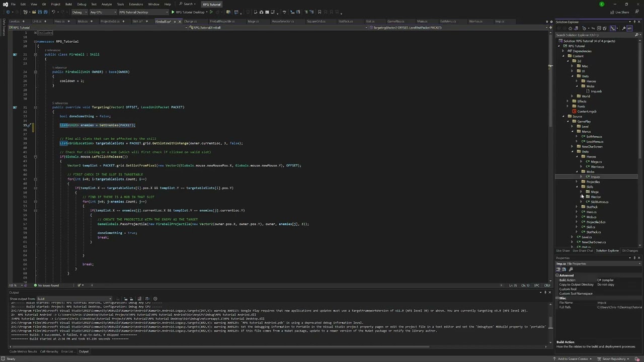Expand the Dependencies node
The height and width of the screenshot is (362, 644).
coord(563,51)
